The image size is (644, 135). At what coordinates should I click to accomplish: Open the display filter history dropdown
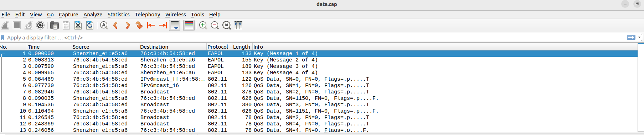point(640,37)
